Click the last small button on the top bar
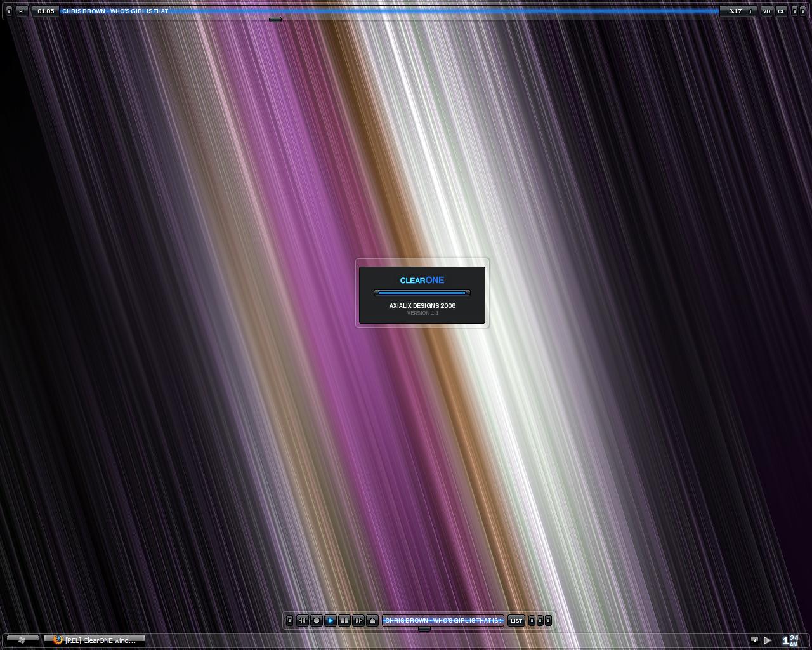The width and height of the screenshot is (812, 650). coord(802,11)
